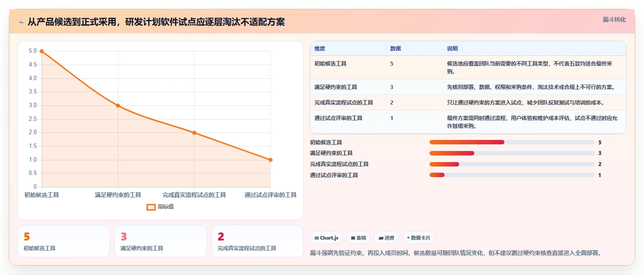Click the 漏斗转化 label in the header

[x=614, y=20]
